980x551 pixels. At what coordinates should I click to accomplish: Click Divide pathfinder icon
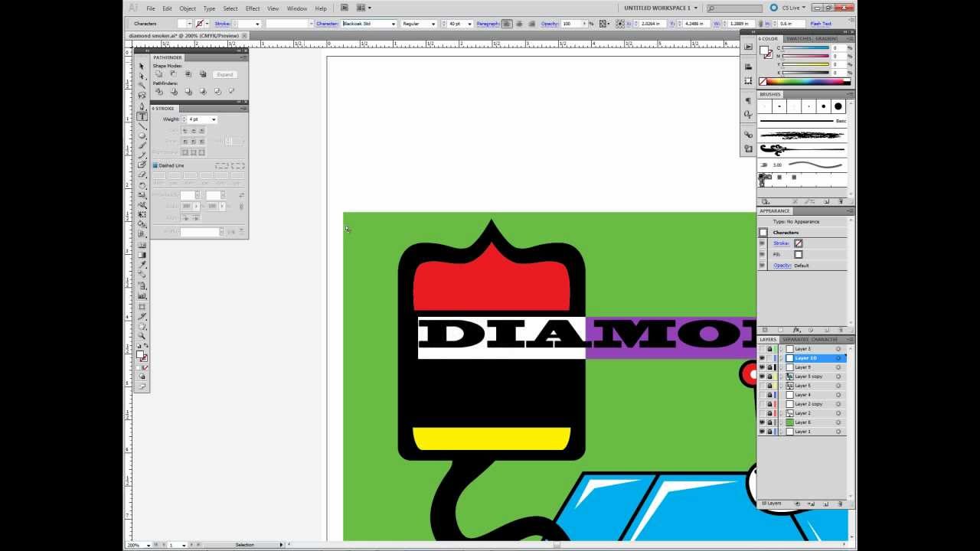click(158, 91)
